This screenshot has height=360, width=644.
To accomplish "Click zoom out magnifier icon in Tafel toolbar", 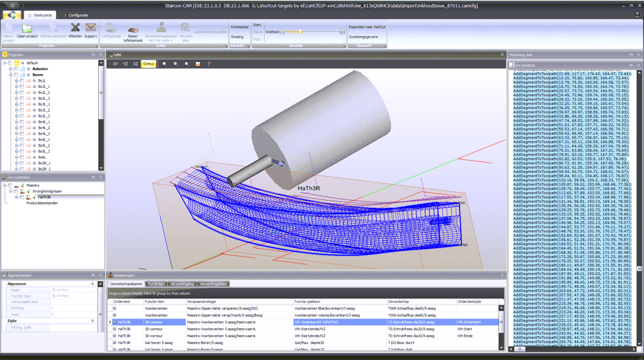I will 187,64.
